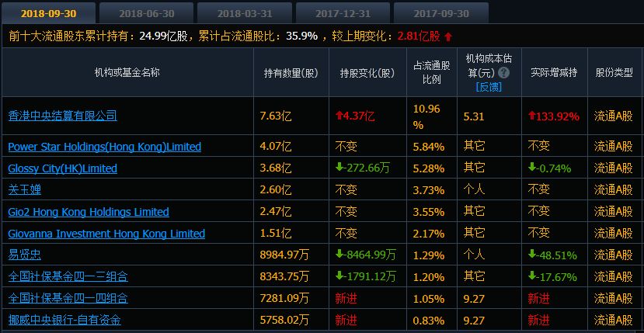Click the 实际增减持 column header

pos(554,73)
